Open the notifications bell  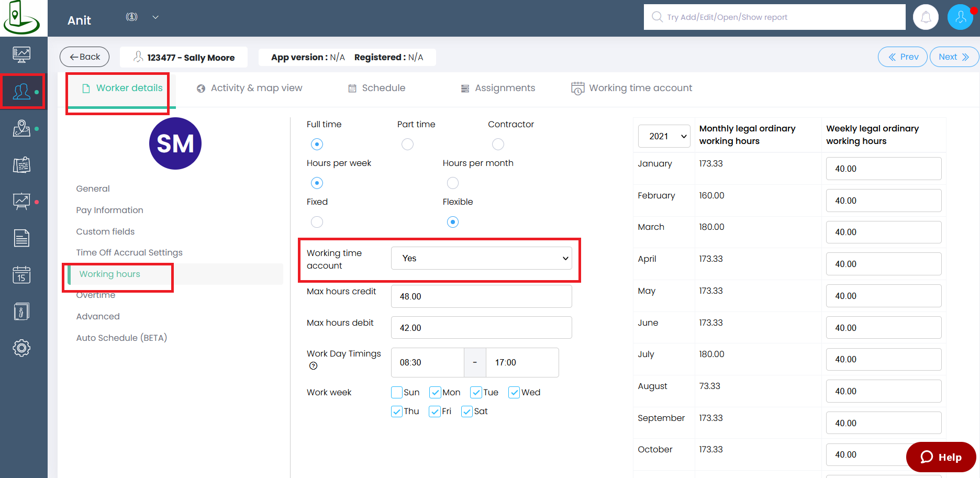click(926, 17)
